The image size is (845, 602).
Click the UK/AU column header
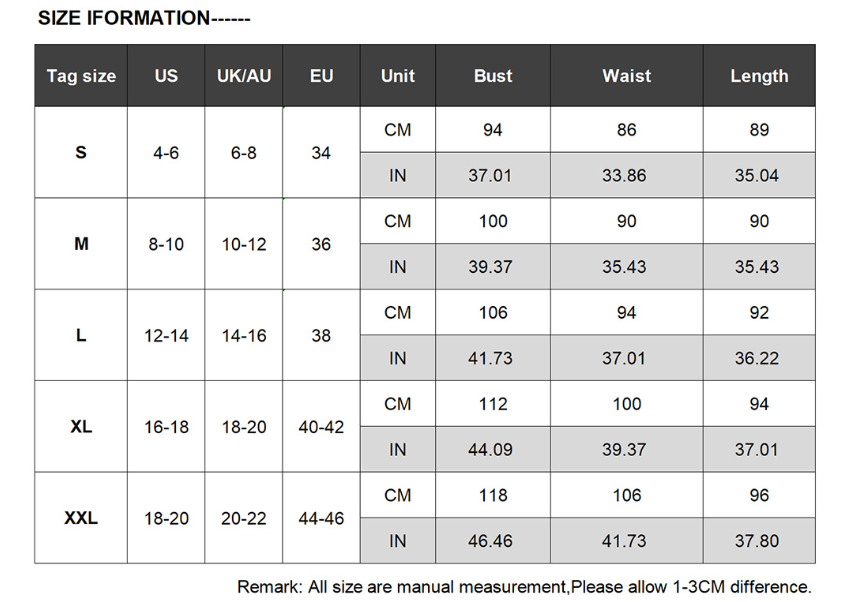[244, 75]
